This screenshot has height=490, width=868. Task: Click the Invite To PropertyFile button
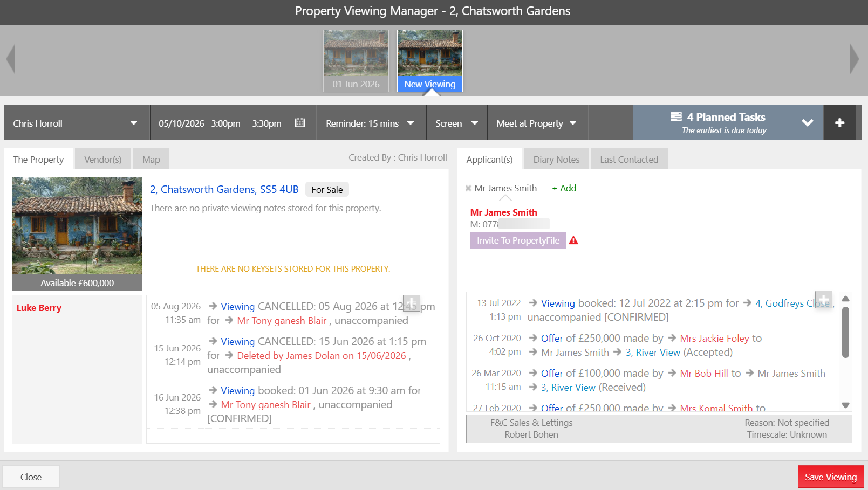click(518, 240)
